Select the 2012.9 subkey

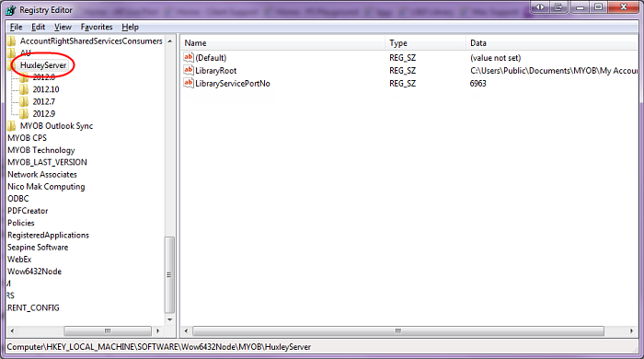(44, 114)
